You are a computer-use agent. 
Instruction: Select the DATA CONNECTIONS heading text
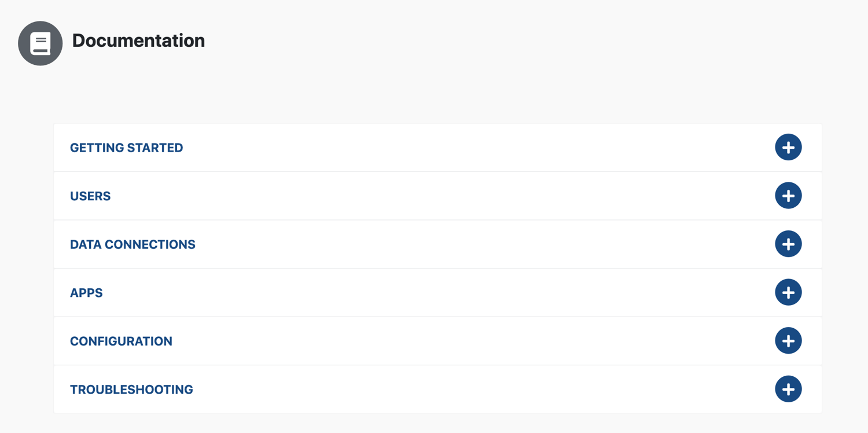coord(133,244)
